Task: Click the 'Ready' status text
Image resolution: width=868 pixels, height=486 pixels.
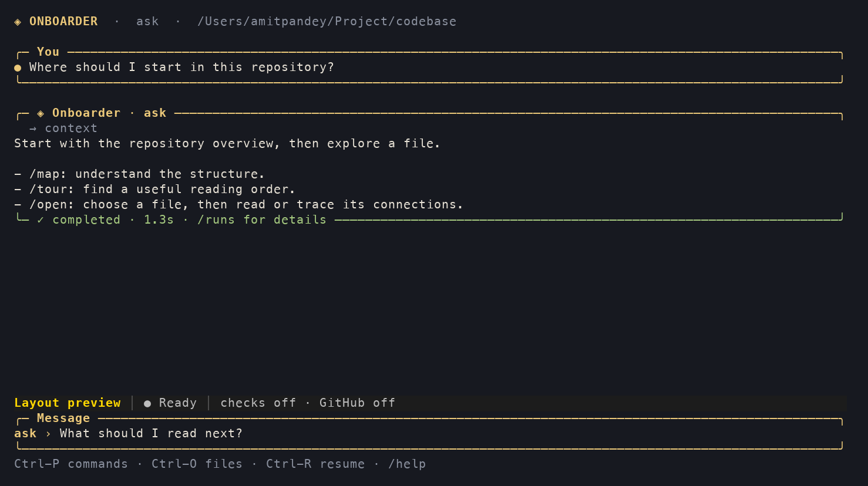Action: (178, 403)
